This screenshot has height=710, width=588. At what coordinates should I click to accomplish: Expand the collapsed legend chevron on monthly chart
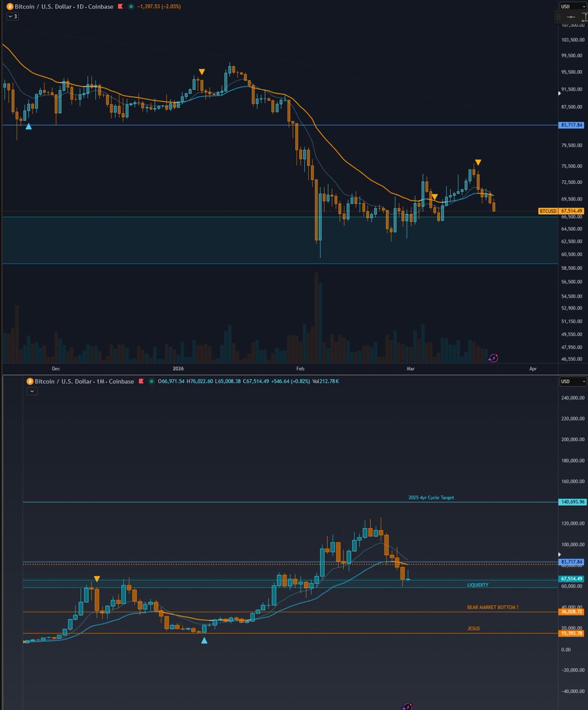31,392
